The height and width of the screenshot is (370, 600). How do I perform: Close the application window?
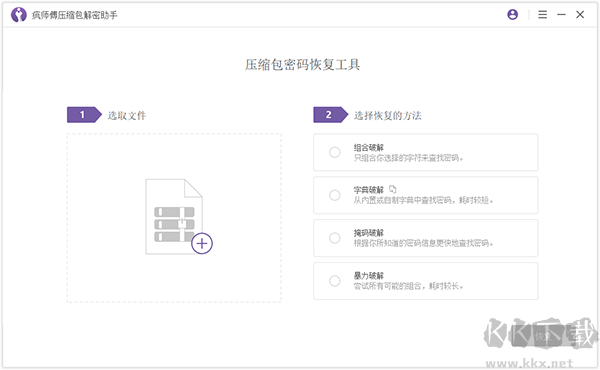pos(580,15)
